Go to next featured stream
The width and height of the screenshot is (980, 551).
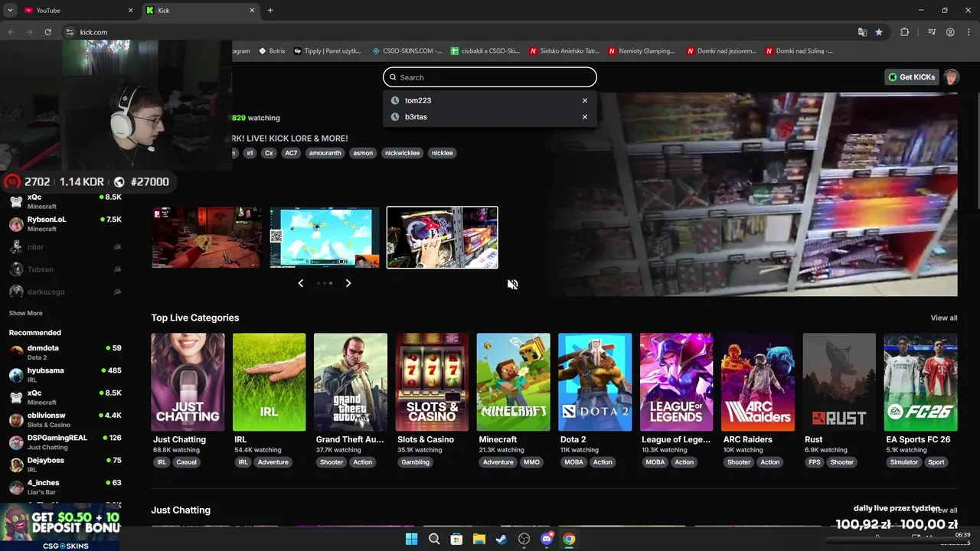coord(348,283)
